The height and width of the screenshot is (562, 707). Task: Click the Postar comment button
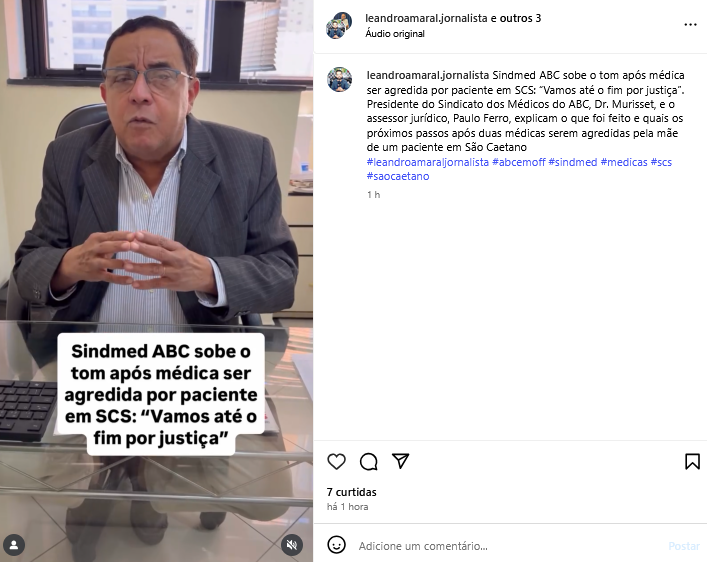point(684,546)
